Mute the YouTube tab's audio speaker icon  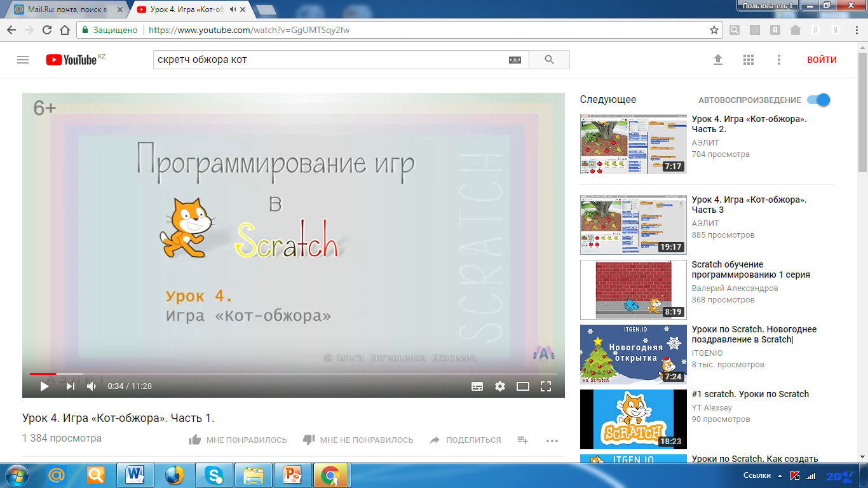click(x=233, y=10)
